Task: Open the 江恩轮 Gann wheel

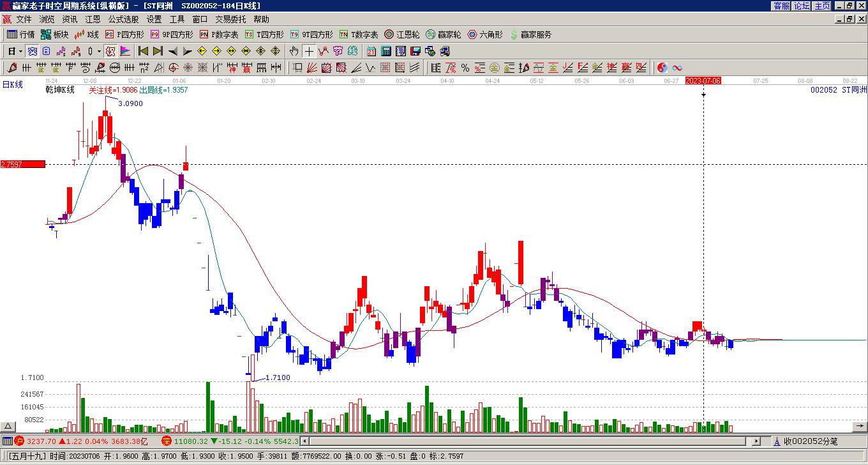Action: point(402,34)
